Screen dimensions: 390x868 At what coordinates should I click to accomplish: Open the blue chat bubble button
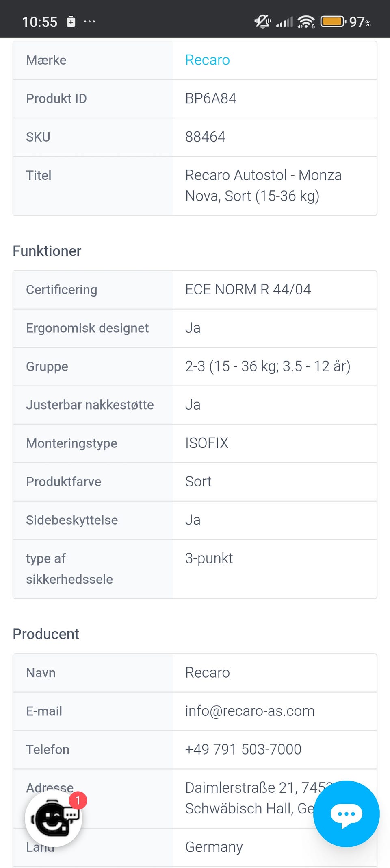(x=346, y=813)
